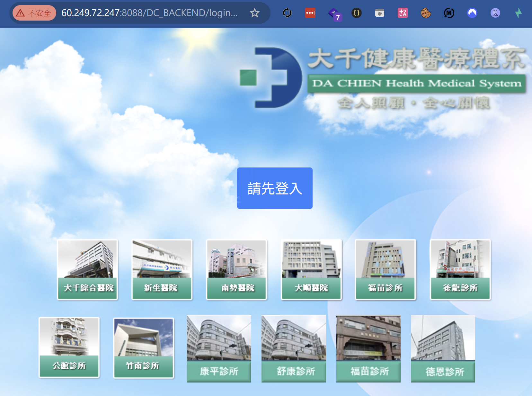Open the 後龍診所 clinic card
Image resolution: width=532 pixels, height=396 pixels.
point(460,270)
